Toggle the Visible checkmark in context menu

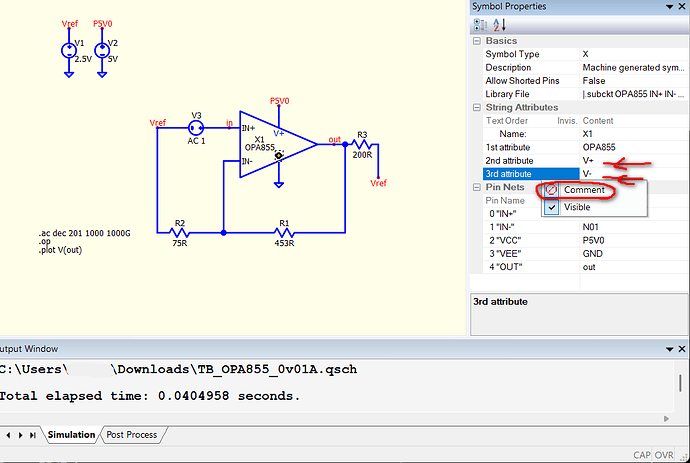click(550, 207)
